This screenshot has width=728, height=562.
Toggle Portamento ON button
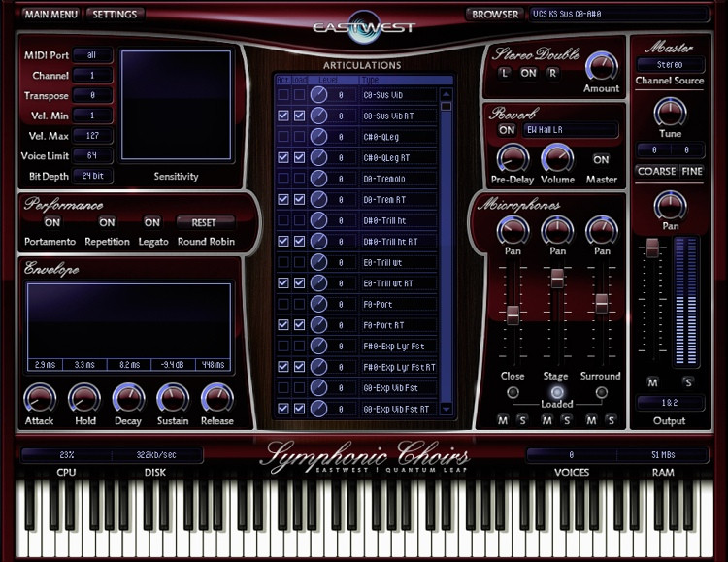(x=52, y=222)
